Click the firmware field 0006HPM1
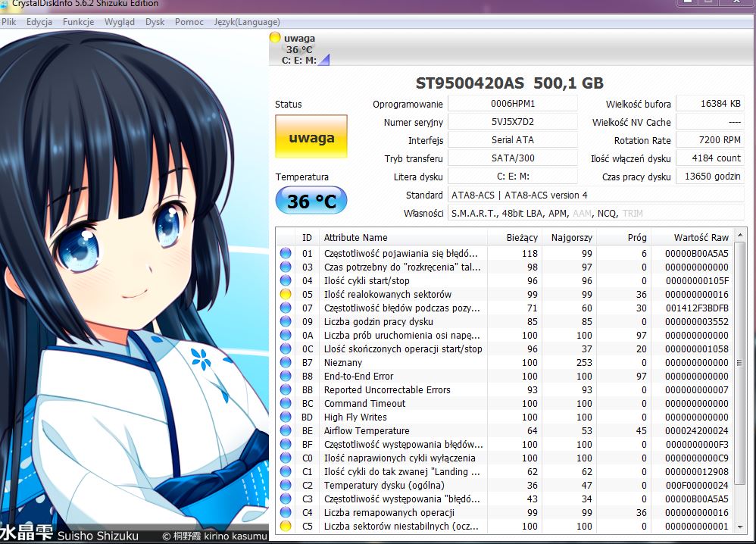This screenshot has height=544, width=756. (x=513, y=104)
